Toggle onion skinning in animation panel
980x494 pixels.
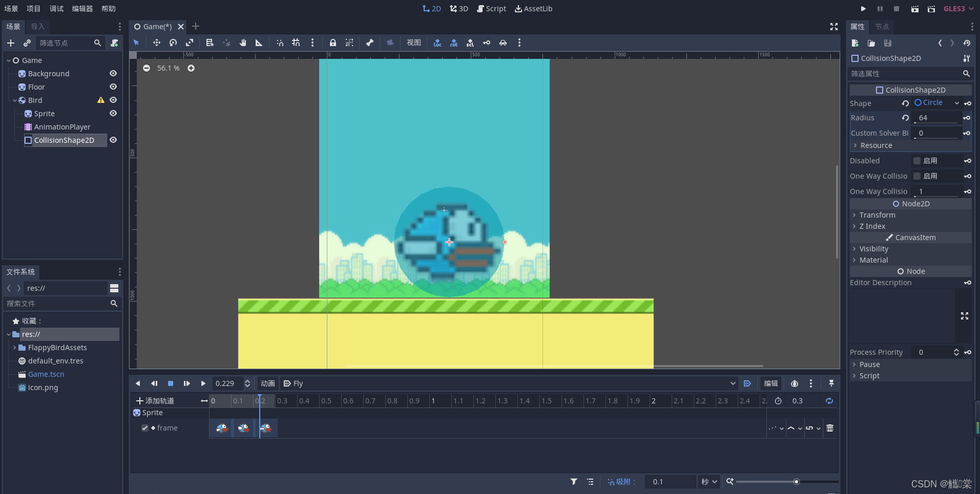[x=795, y=383]
